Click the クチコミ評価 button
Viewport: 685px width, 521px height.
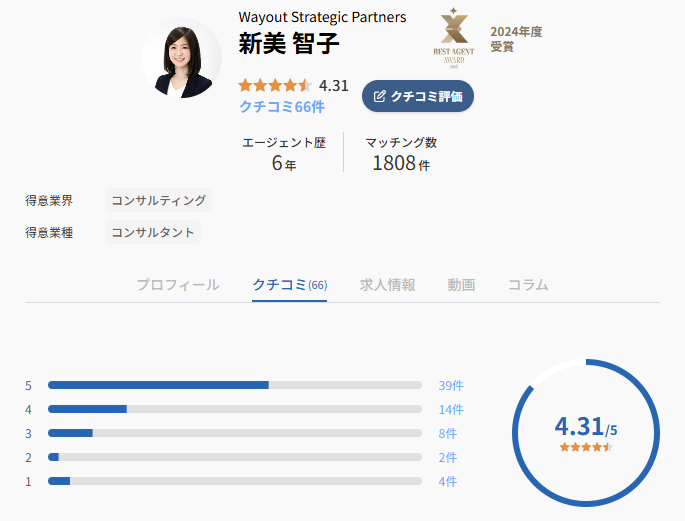coord(418,96)
